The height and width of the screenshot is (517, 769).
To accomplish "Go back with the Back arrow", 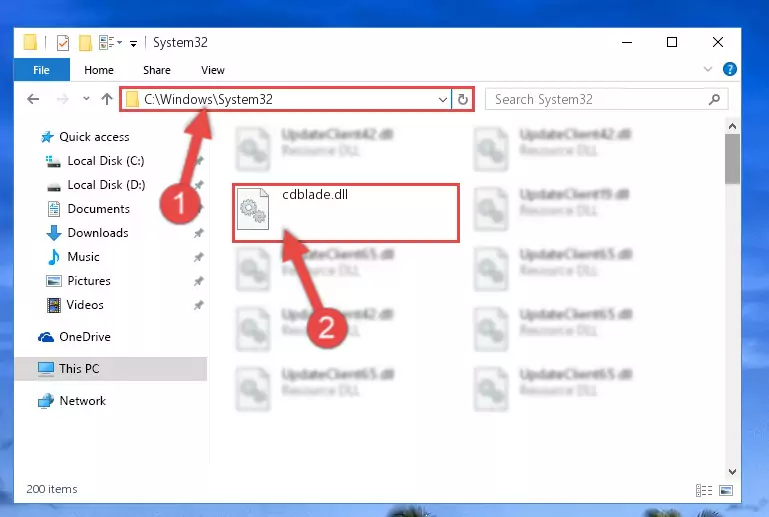I will click(x=33, y=99).
